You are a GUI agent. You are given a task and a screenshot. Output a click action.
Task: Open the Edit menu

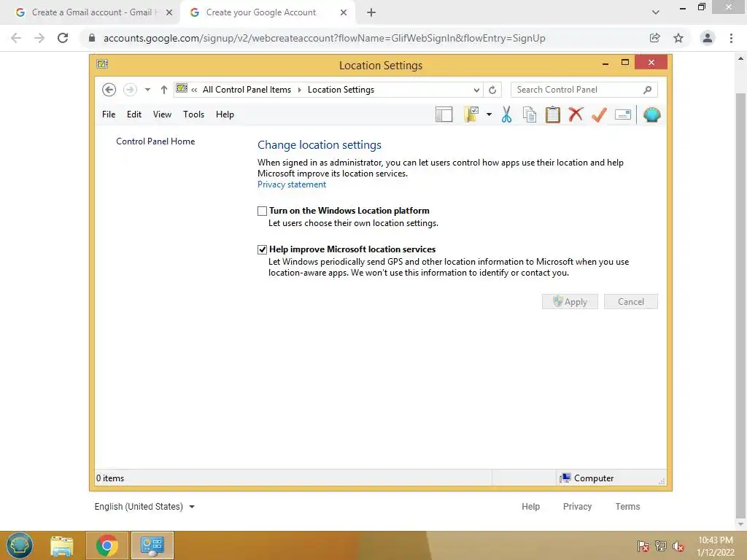[134, 114]
